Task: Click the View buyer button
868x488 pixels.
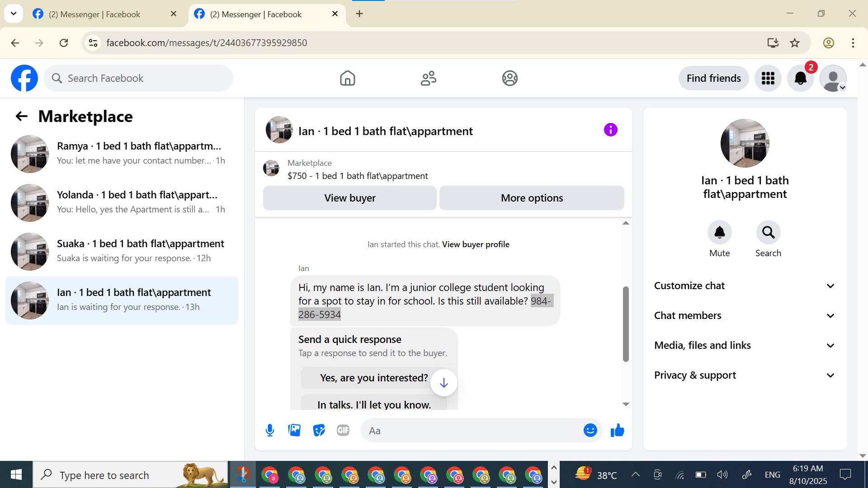Action: click(349, 198)
